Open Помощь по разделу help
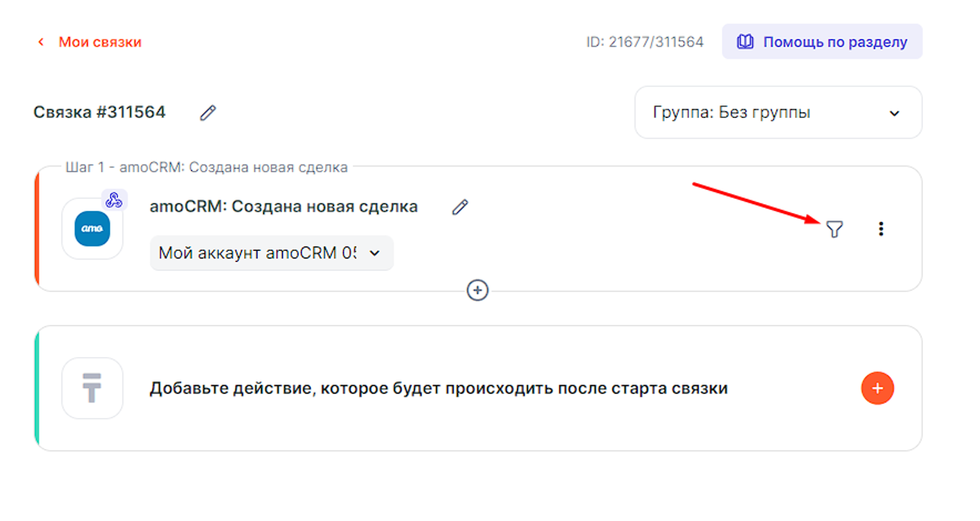This screenshot has width=980, height=521. click(834, 42)
